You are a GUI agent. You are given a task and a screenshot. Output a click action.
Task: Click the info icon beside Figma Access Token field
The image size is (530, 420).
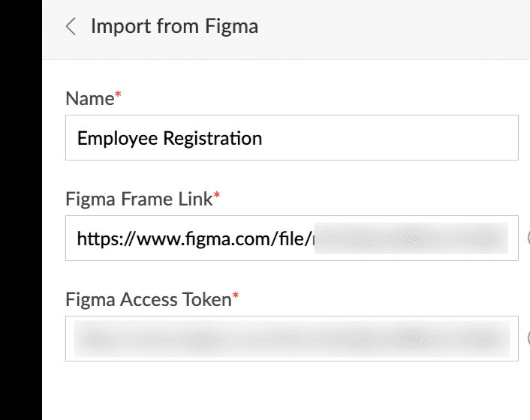coord(528,338)
